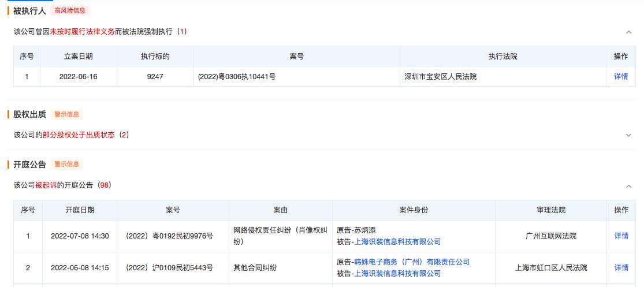The height and width of the screenshot is (287, 644).
Task: Open 详情 for case 沪0109民初5443号
Action: pos(621,268)
